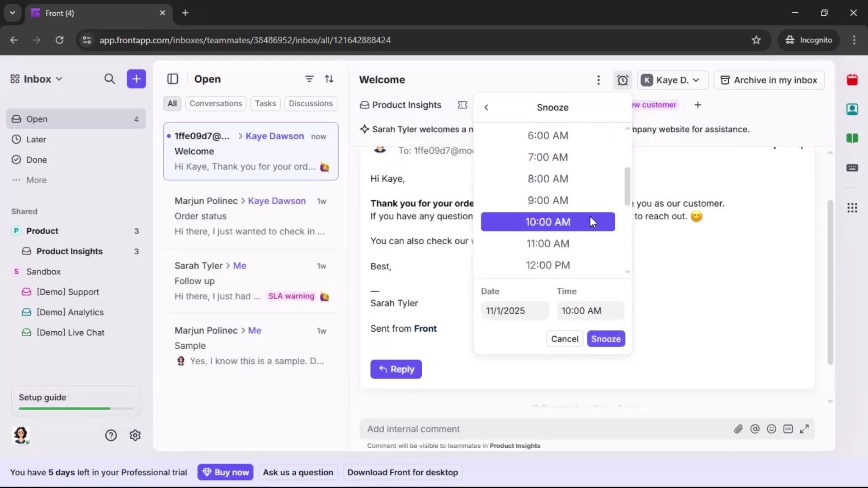Expand the comment composer to fullscreen
The height and width of the screenshot is (488, 868).
click(805, 429)
